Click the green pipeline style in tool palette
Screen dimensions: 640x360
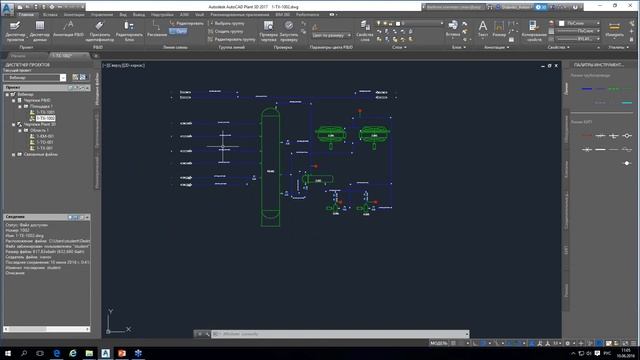(x=613, y=89)
